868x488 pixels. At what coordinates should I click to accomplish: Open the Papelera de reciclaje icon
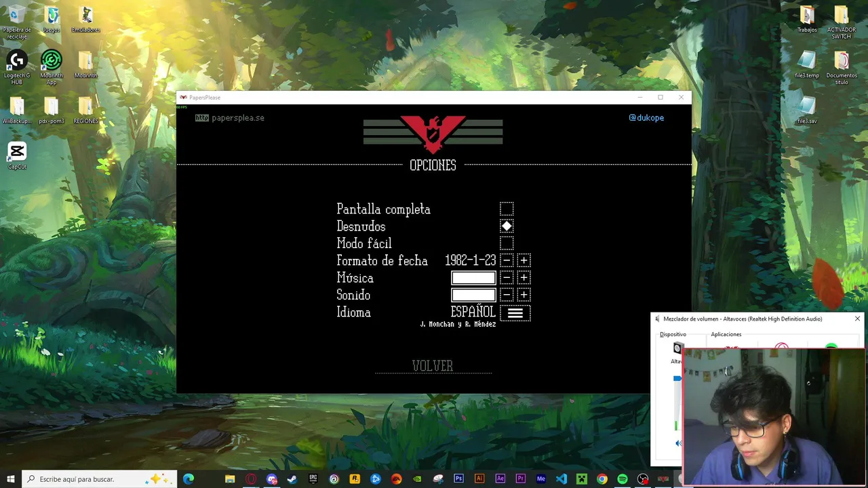(x=16, y=20)
